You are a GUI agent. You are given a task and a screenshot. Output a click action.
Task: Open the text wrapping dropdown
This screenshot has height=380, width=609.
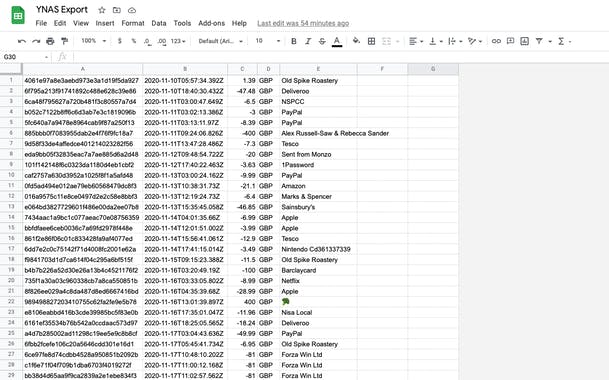click(x=455, y=41)
